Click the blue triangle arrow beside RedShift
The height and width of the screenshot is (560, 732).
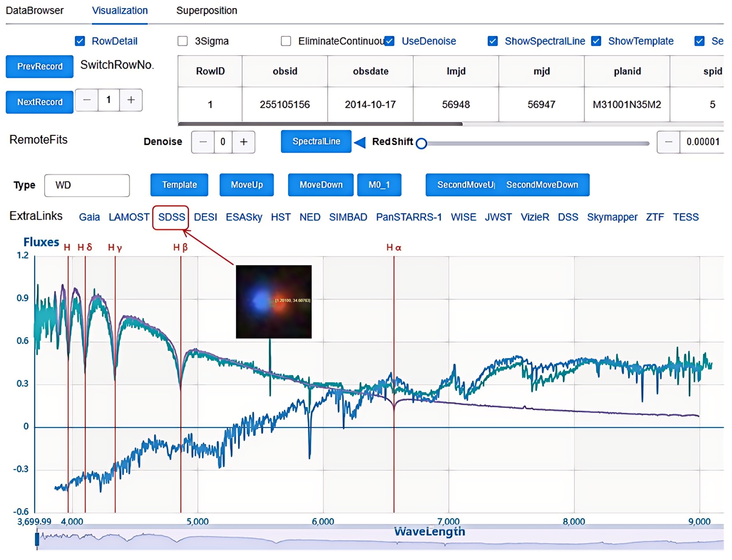click(360, 142)
